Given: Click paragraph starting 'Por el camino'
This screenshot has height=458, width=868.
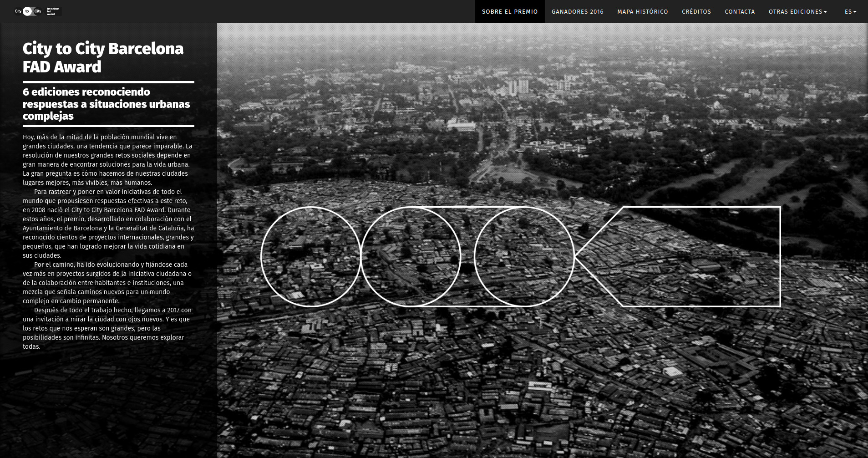Looking at the screenshot, I should [x=107, y=283].
